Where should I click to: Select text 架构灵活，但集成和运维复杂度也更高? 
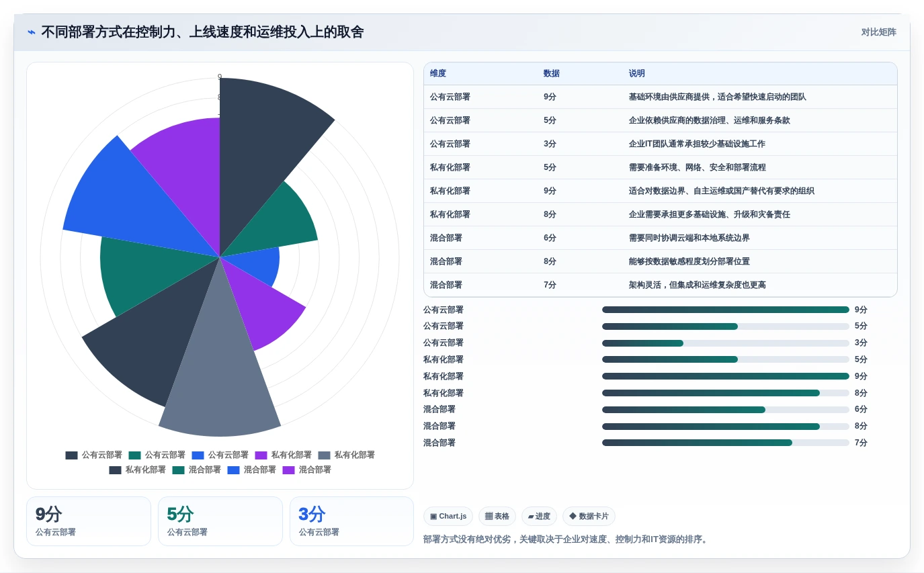[x=698, y=285]
